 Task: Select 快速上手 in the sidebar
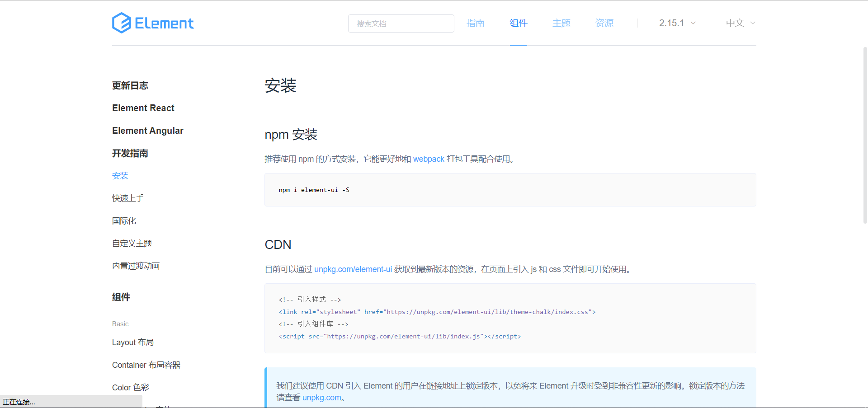[127, 198]
